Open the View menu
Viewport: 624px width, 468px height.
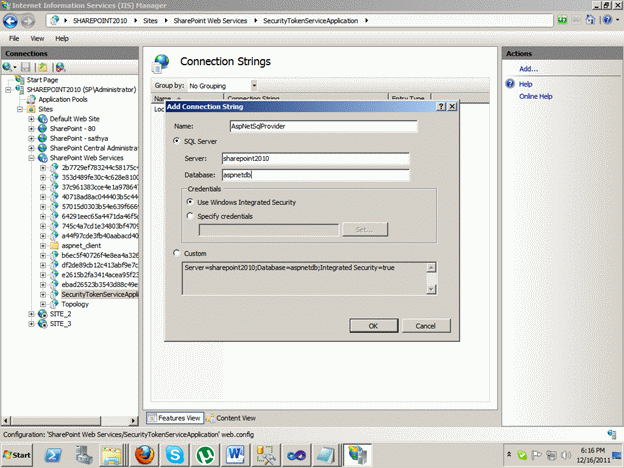(37, 38)
